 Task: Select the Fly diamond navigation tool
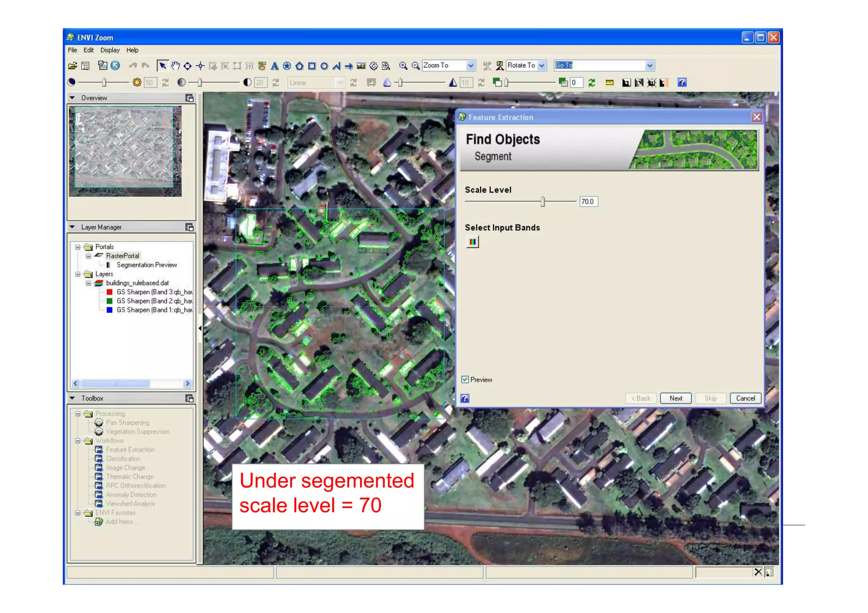click(188, 66)
